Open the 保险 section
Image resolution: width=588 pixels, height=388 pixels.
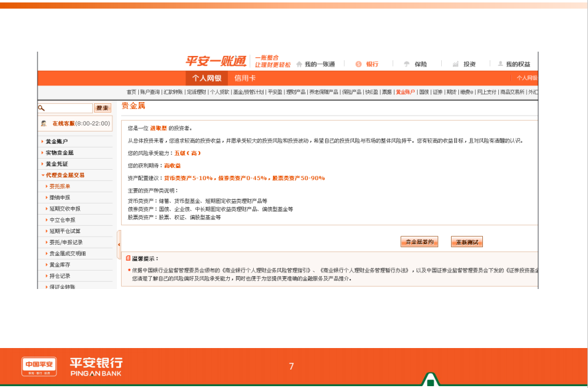coord(415,64)
